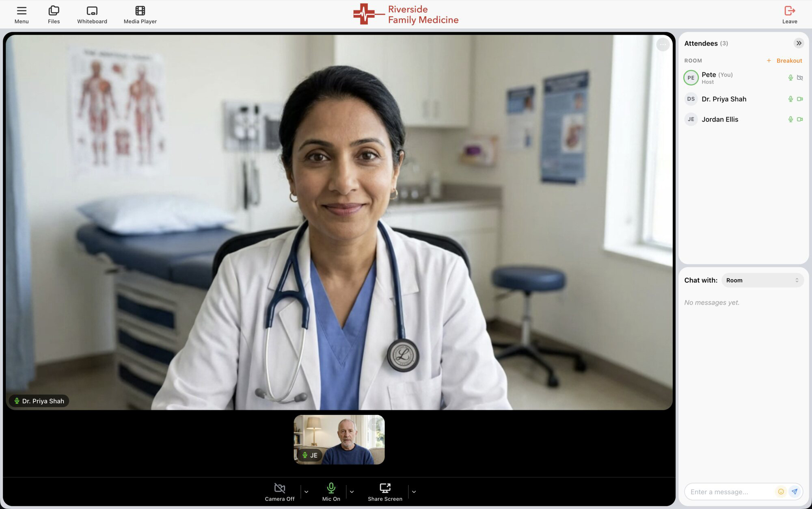Leave the meeting
The width and height of the screenshot is (812, 509).
point(790,15)
